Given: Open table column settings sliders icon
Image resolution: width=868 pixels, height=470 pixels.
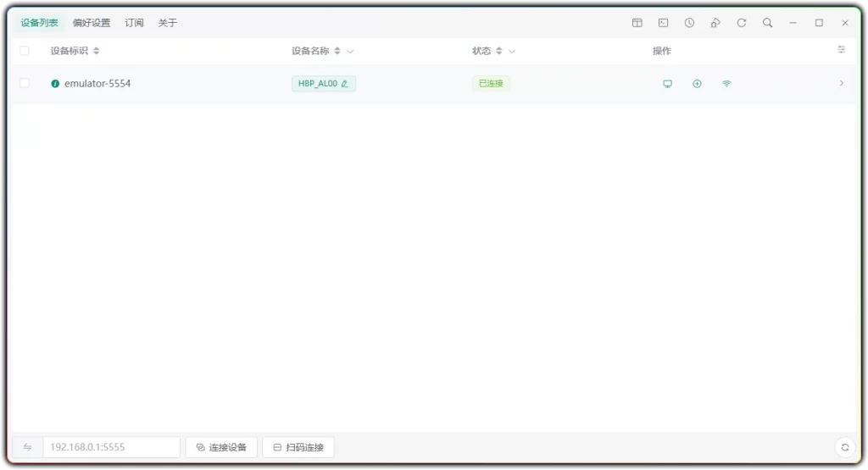Looking at the screenshot, I should (x=842, y=50).
